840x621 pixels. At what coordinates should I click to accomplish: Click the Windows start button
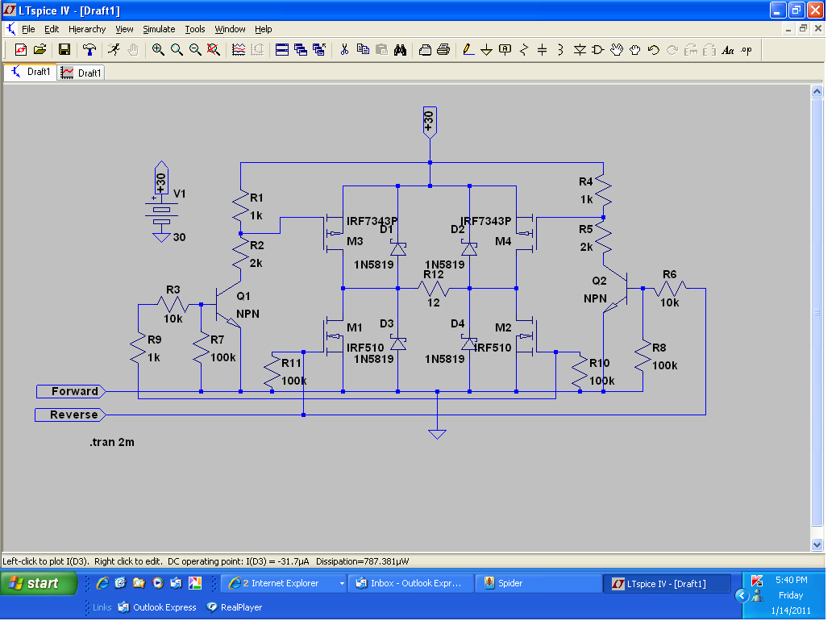coord(40,583)
